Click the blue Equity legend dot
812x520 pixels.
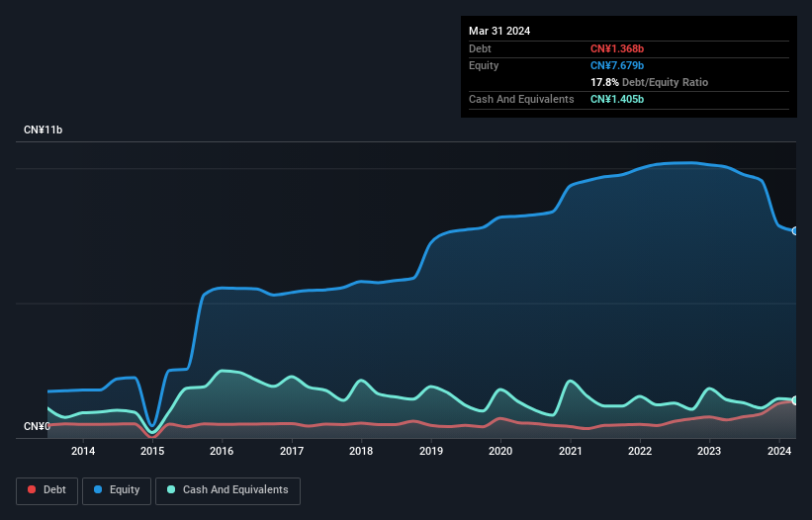click(98, 489)
